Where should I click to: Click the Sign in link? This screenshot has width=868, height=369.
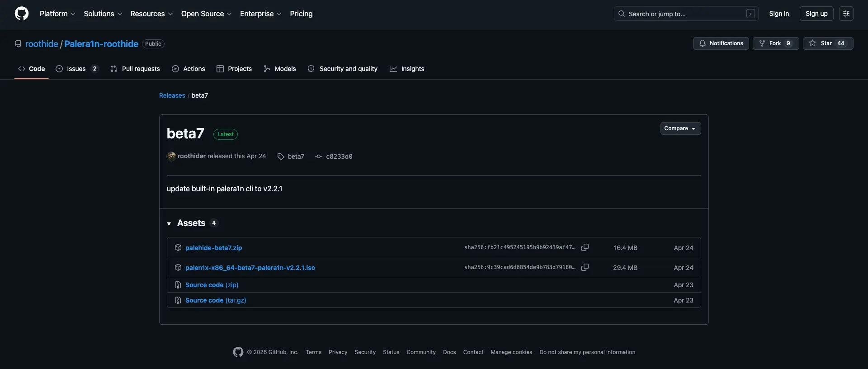pos(779,14)
